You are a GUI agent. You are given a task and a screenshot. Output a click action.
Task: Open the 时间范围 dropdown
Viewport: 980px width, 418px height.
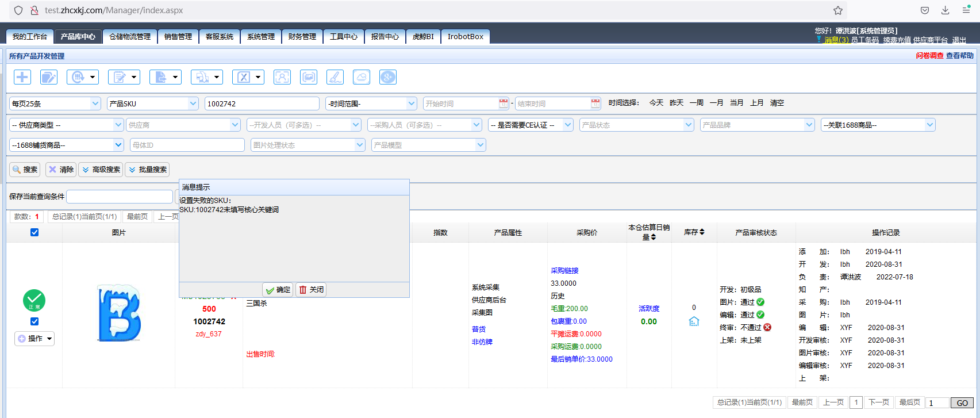371,103
